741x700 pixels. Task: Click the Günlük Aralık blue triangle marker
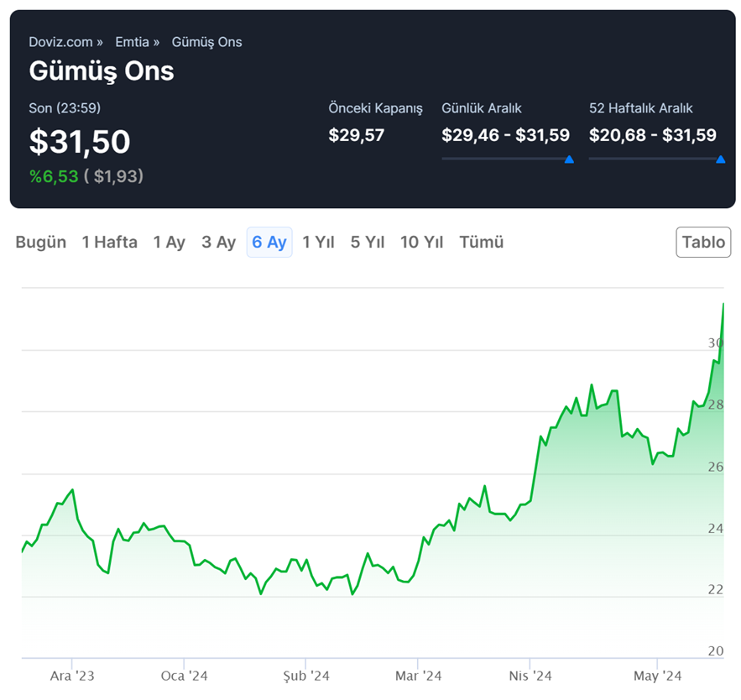[569, 159]
